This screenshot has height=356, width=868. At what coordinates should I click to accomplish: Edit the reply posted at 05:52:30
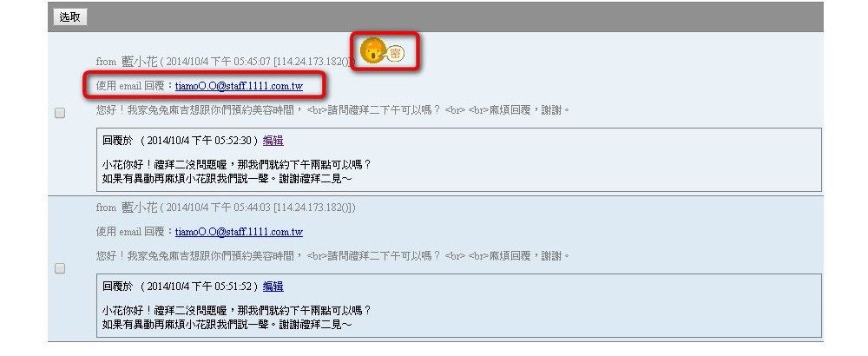click(273, 141)
